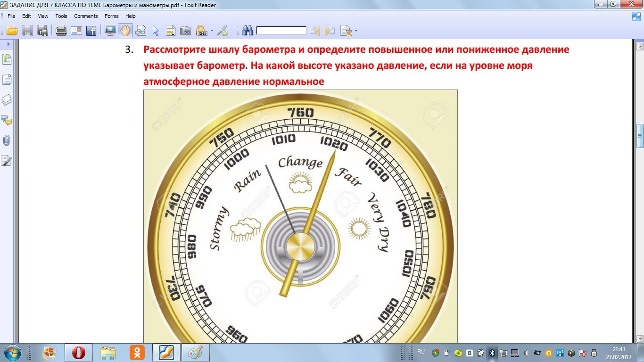Screen dimensions: 644x362
Task: Click the vertical scrollbar thumb
Action: point(640,136)
